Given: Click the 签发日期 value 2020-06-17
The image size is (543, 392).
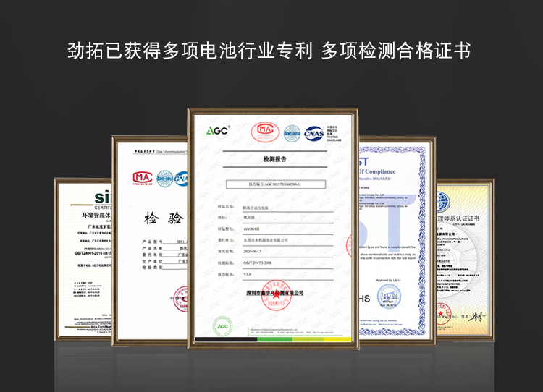Looking at the screenshot, I should (253, 252).
